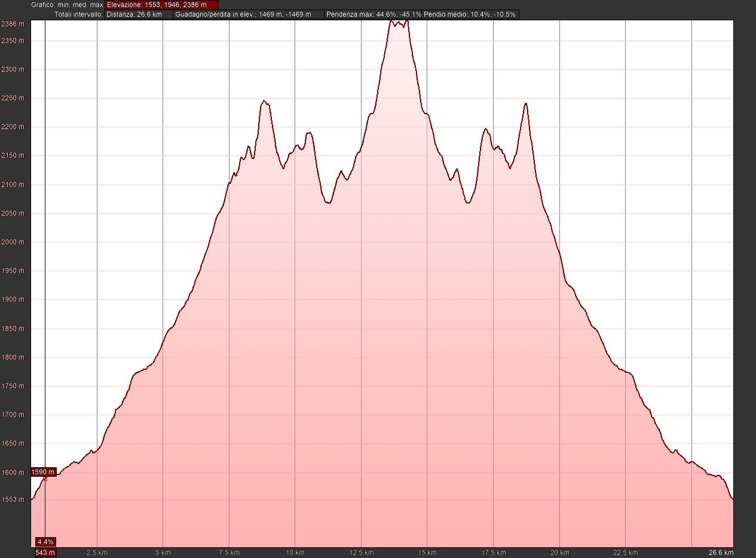The image size is (756, 558).
Task: Select the 'Guadagno/perdita in elev.' field
Action: coord(249,14)
